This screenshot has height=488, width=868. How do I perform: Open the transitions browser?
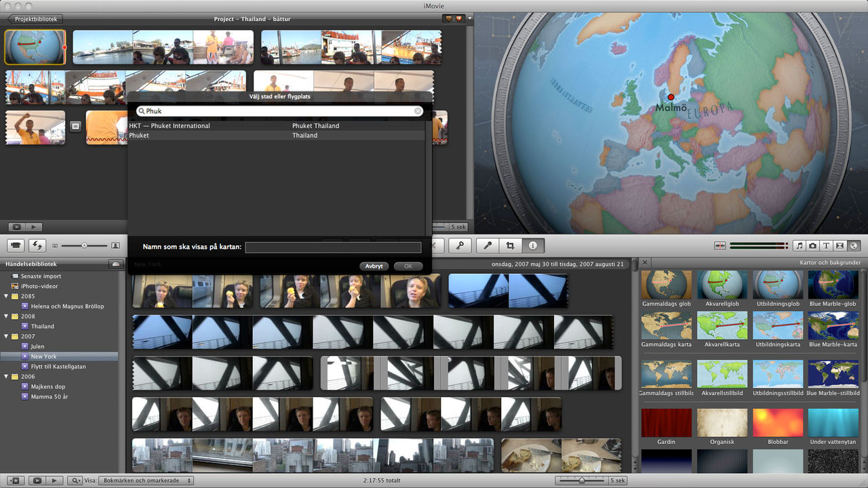tap(840, 245)
